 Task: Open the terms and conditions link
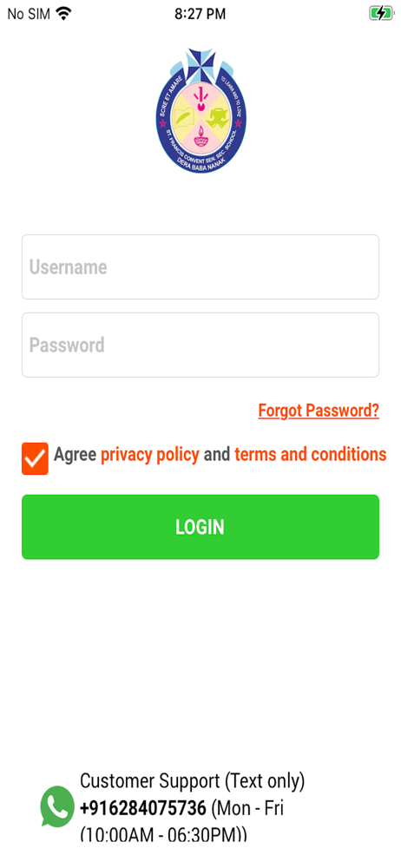click(x=310, y=455)
